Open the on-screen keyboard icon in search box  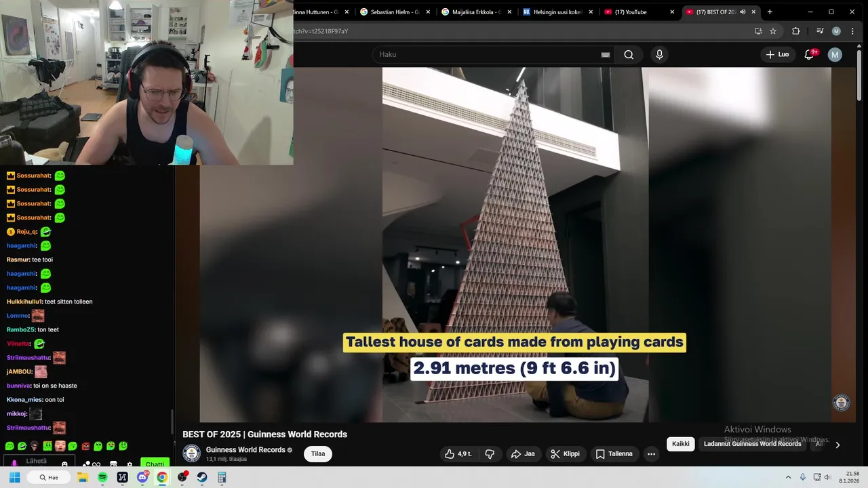coord(606,55)
